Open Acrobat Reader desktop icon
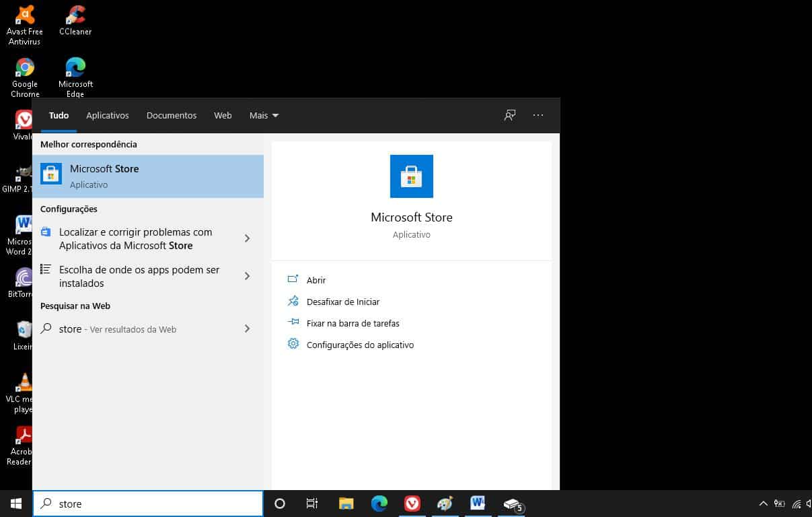This screenshot has width=812, height=517. pos(20,446)
